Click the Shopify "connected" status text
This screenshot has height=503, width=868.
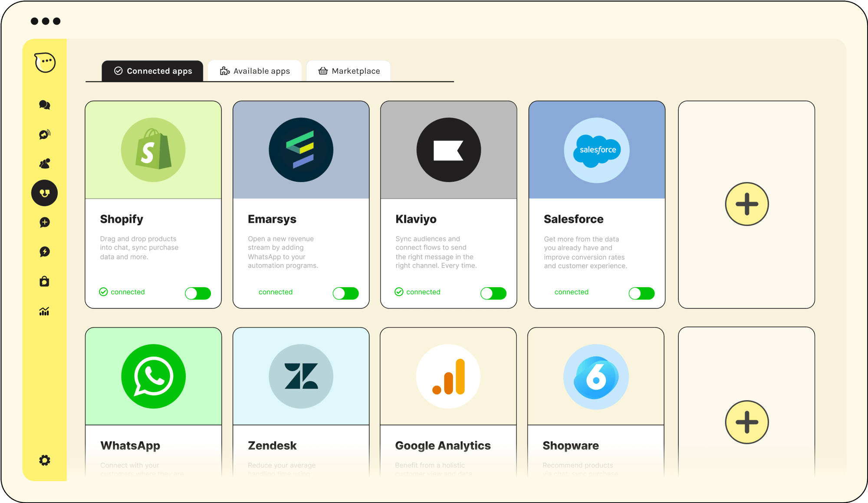pyautogui.click(x=128, y=292)
